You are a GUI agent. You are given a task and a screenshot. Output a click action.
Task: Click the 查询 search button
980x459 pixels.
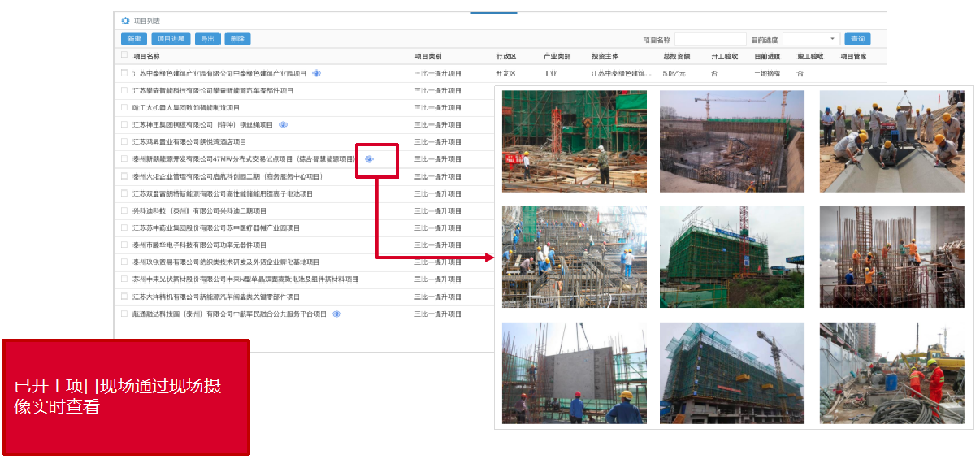coord(857,39)
